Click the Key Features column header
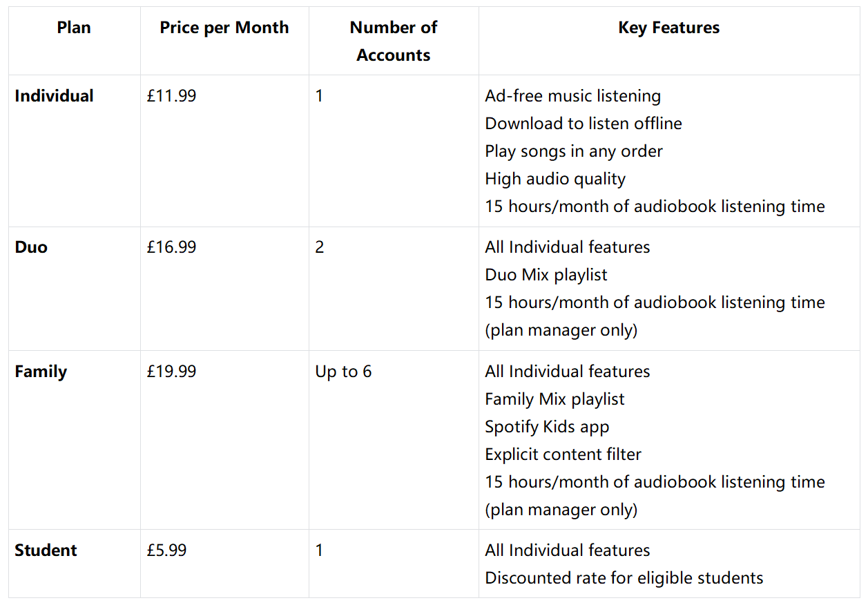Image resolution: width=868 pixels, height=605 pixels. click(x=668, y=28)
